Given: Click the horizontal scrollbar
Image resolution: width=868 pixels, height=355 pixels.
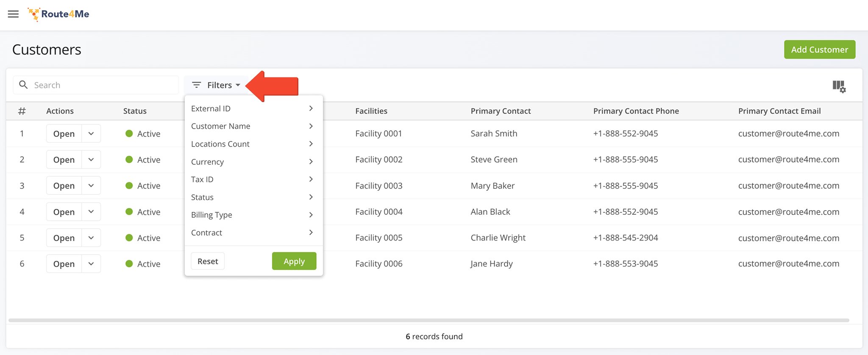Looking at the screenshot, I should pyautogui.click(x=428, y=320).
